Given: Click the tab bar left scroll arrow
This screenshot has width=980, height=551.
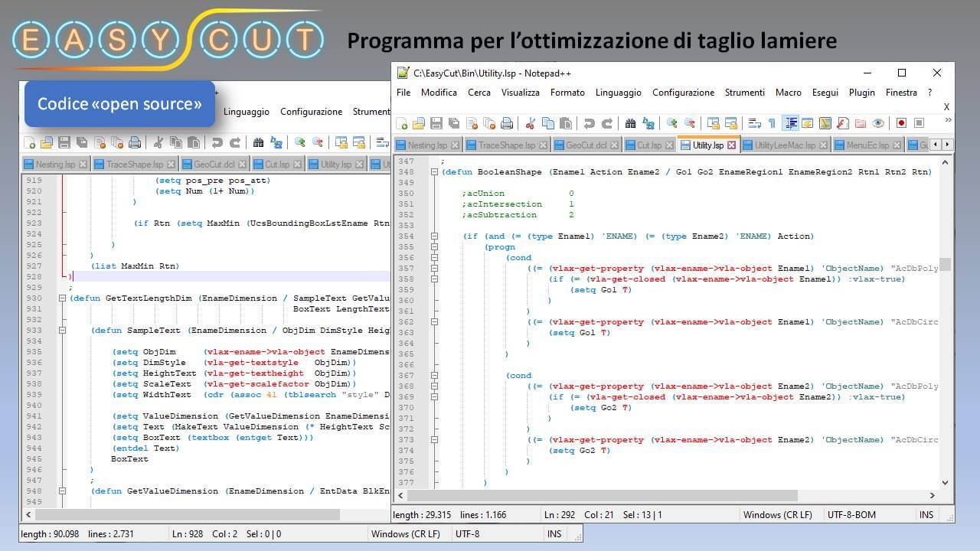Looking at the screenshot, I should click(936, 144).
